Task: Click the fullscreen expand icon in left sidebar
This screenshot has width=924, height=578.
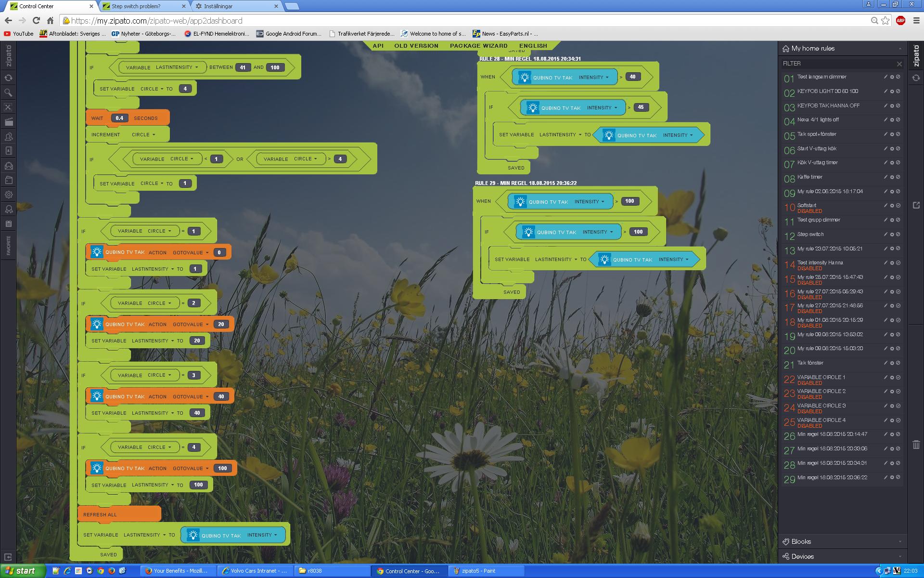Action: (8, 107)
